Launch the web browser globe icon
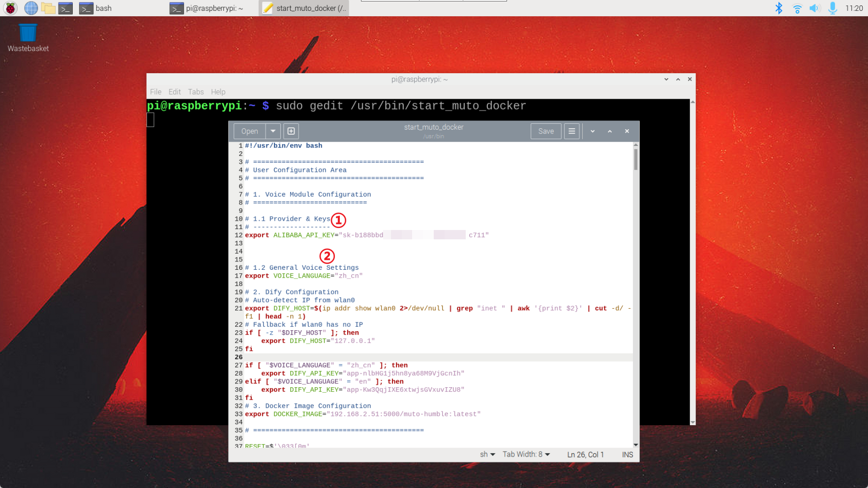The width and height of the screenshot is (868, 488). [31, 8]
